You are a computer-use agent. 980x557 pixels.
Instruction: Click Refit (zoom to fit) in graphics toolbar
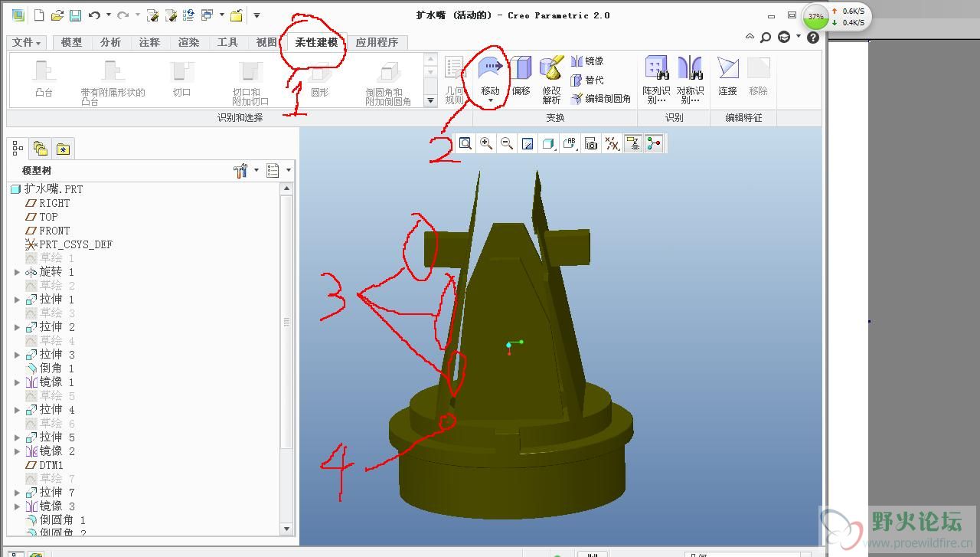coord(465,143)
